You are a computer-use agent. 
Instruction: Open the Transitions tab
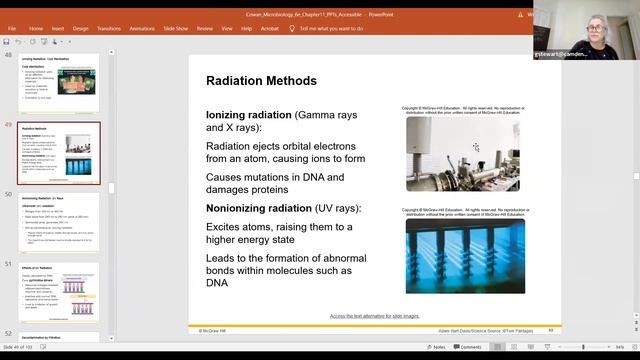pyautogui.click(x=109, y=29)
